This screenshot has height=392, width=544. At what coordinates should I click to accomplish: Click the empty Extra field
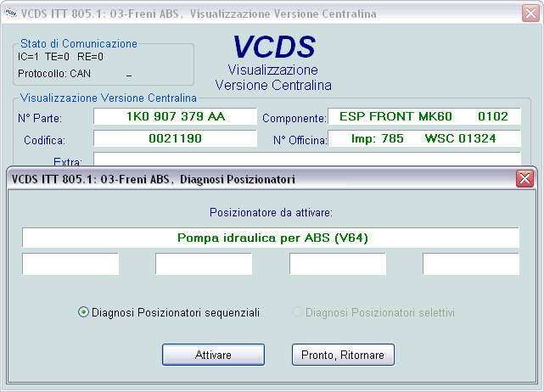[307, 159]
